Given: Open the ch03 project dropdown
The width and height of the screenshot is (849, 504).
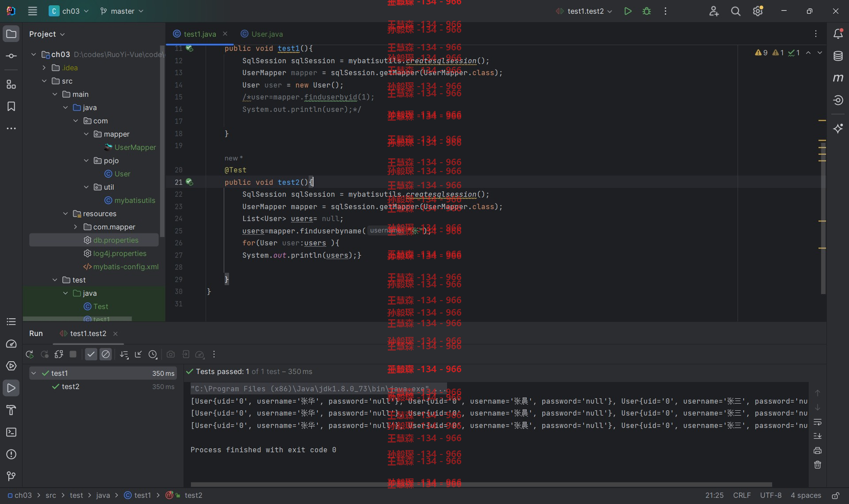Looking at the screenshot, I should (69, 11).
